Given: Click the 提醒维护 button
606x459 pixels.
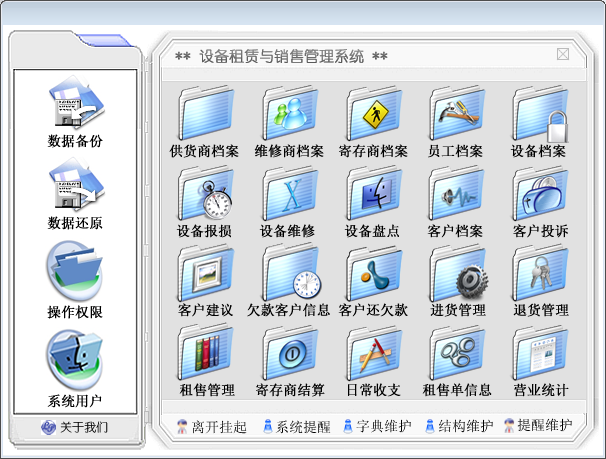Looking at the screenshot, I should (x=538, y=425).
